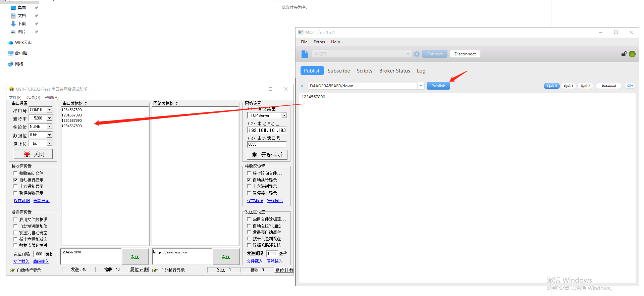644x296 pixels.
Task: Click the blue Publish button beside the topic
Action: tap(438, 86)
